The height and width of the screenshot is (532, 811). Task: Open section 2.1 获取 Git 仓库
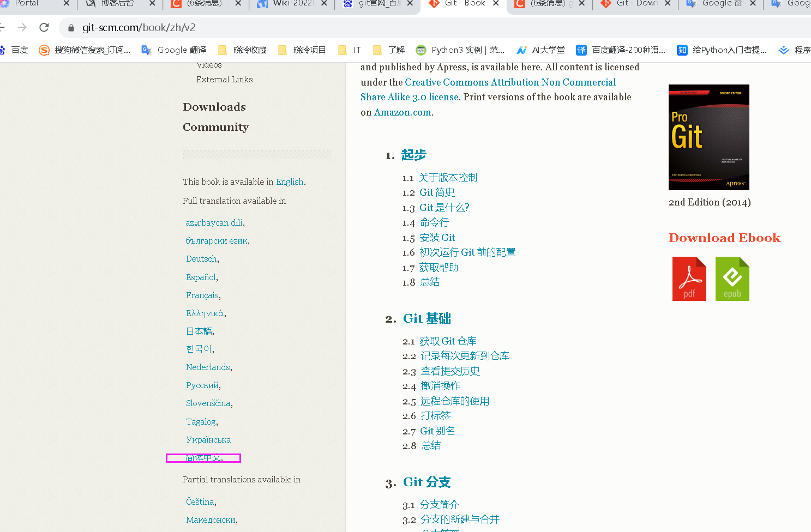pyautogui.click(x=448, y=341)
